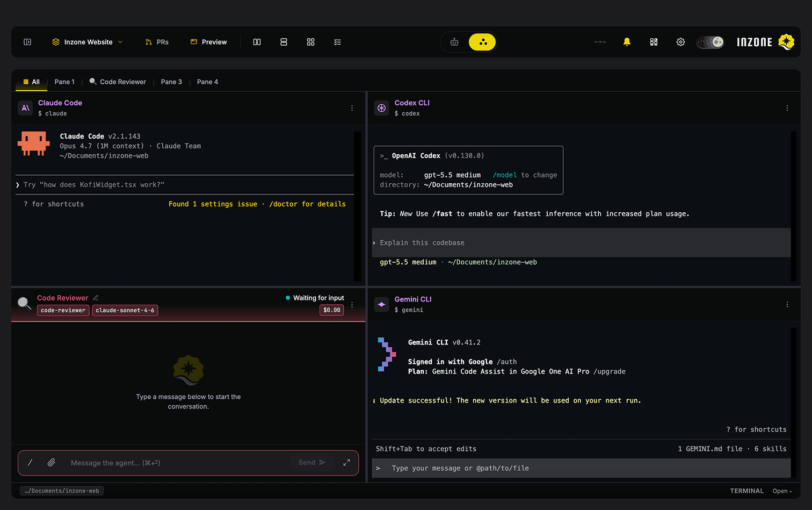
Task: Click the Code Reviewer pane title
Action: (62, 298)
